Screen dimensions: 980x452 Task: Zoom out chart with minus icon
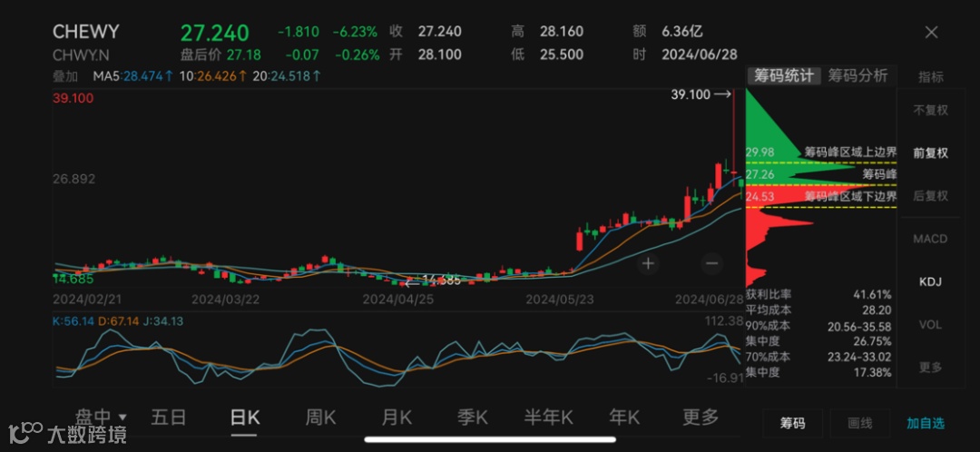coord(712,263)
